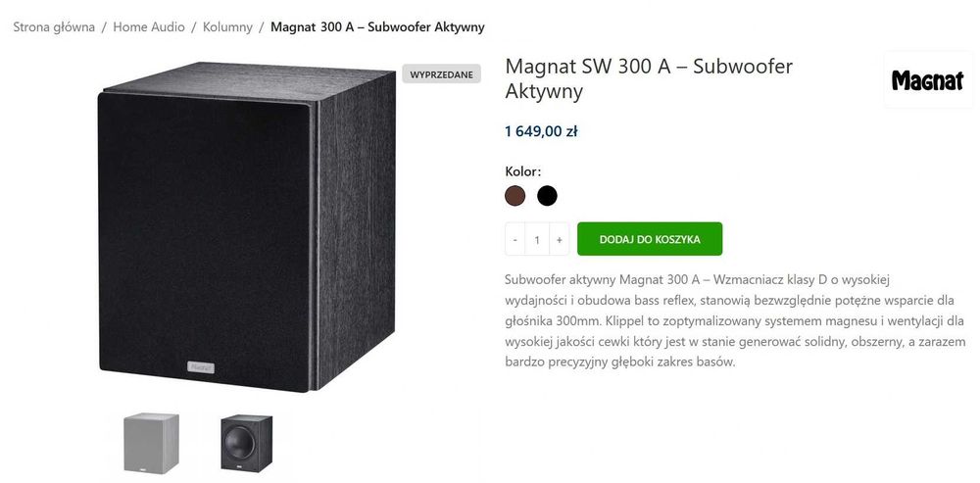Image resolution: width=980 pixels, height=483 pixels.
Task: Add product with Dodaj do koszyka button
Action: pyautogui.click(x=650, y=239)
